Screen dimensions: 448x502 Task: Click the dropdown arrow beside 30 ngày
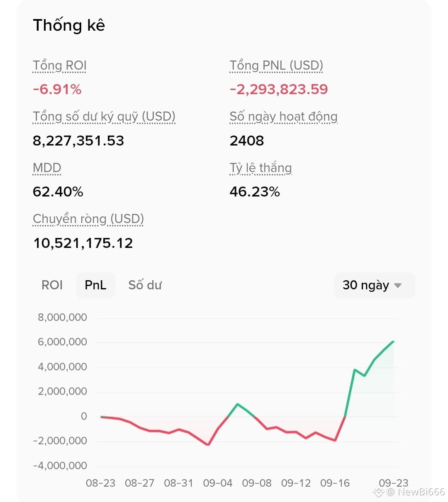(398, 286)
